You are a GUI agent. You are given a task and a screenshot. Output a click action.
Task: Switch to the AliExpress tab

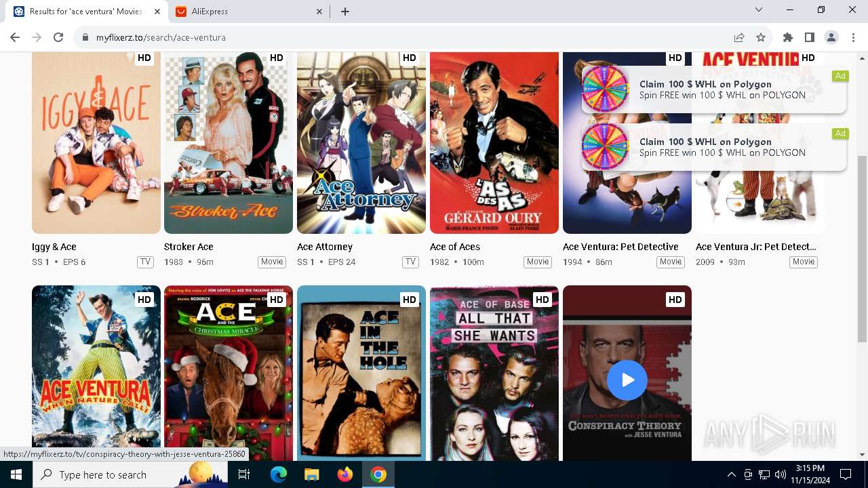click(x=248, y=11)
